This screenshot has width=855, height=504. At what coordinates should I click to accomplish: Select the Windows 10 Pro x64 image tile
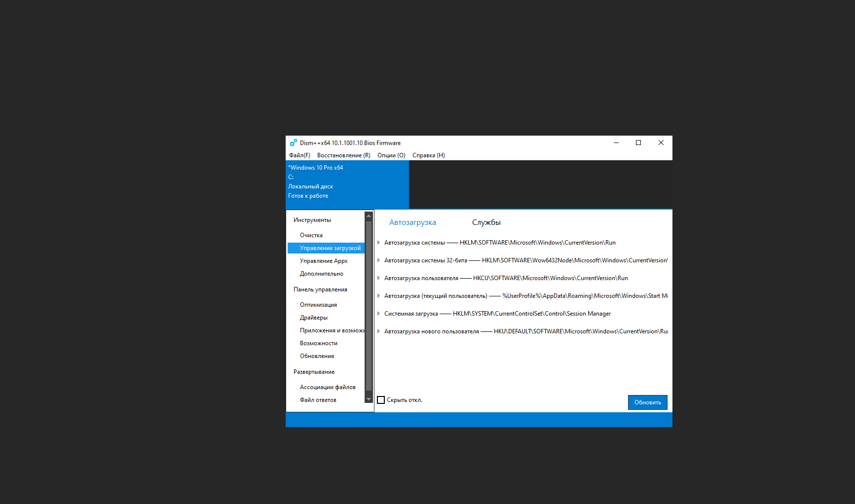tap(347, 184)
